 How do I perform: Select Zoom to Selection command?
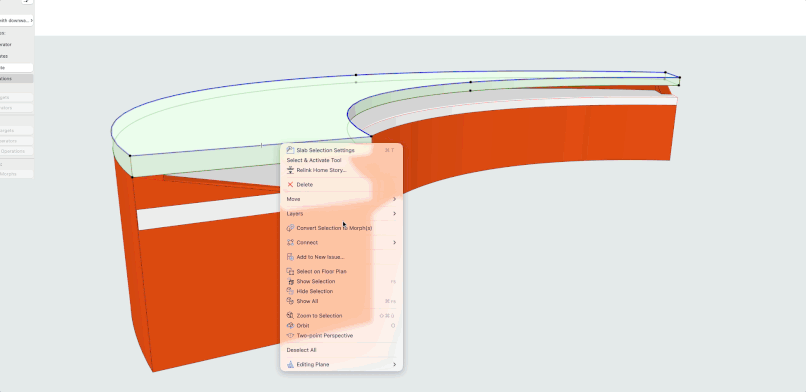click(x=341, y=315)
